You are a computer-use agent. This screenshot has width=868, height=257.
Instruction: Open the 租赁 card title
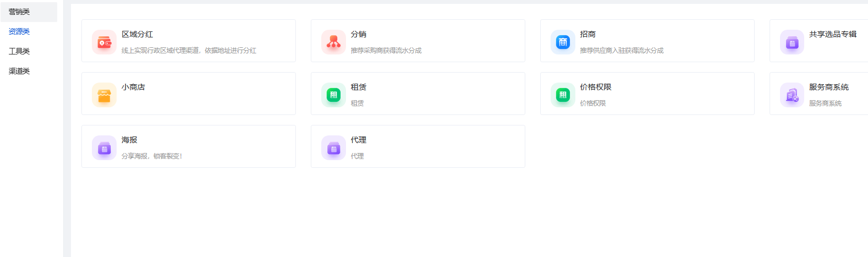(359, 87)
